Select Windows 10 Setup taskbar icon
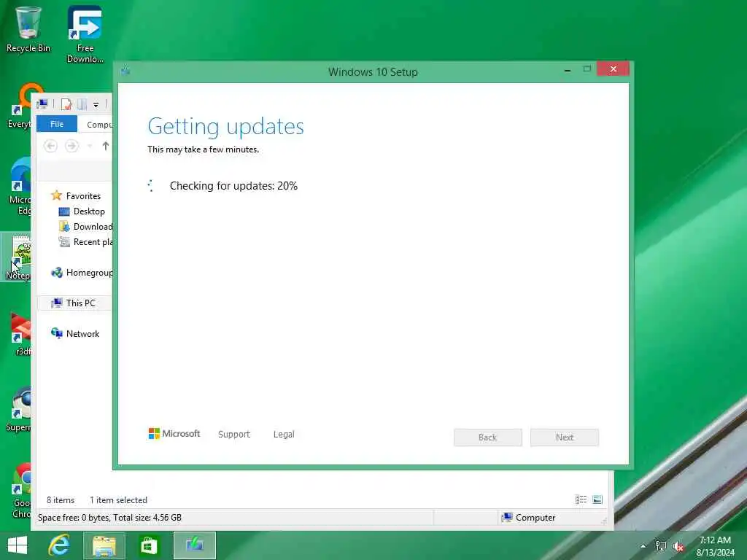 [194, 545]
